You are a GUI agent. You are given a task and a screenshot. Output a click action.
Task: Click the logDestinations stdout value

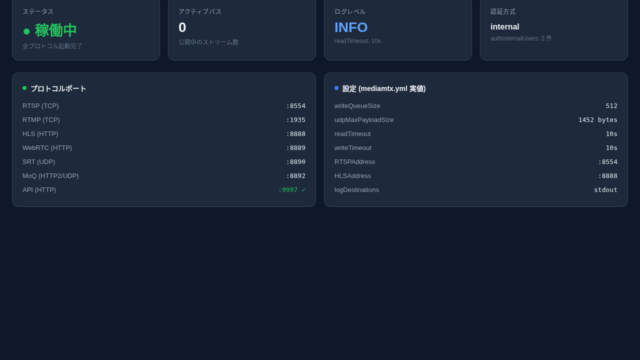(605, 190)
